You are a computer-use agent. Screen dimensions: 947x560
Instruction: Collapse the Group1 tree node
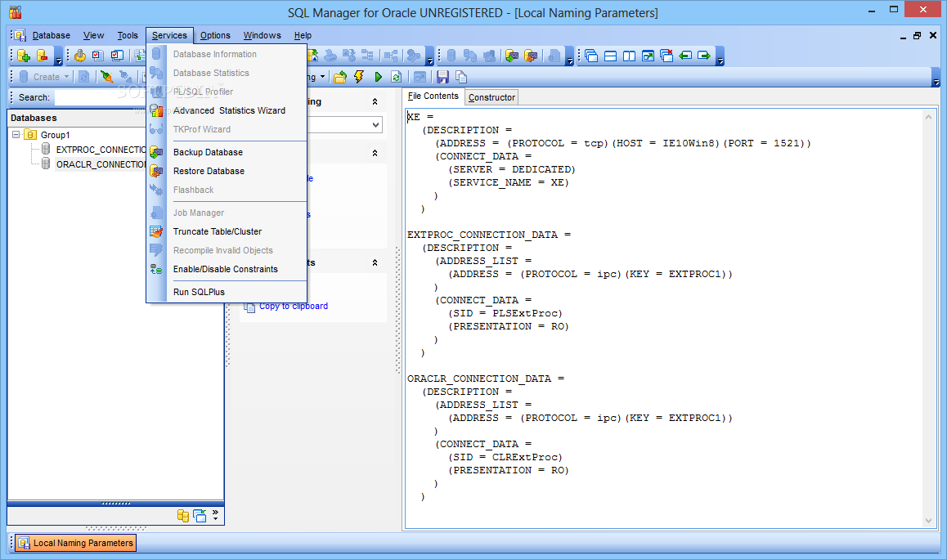(16, 135)
